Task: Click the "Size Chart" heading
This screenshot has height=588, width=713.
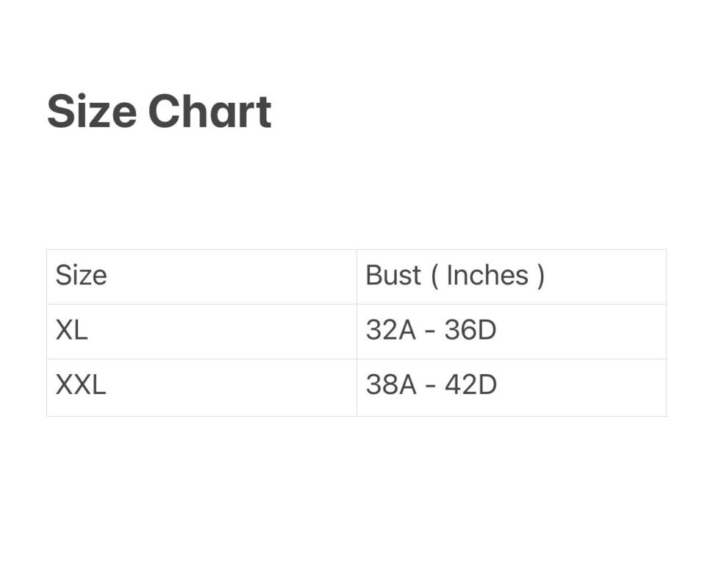Action: (x=159, y=112)
